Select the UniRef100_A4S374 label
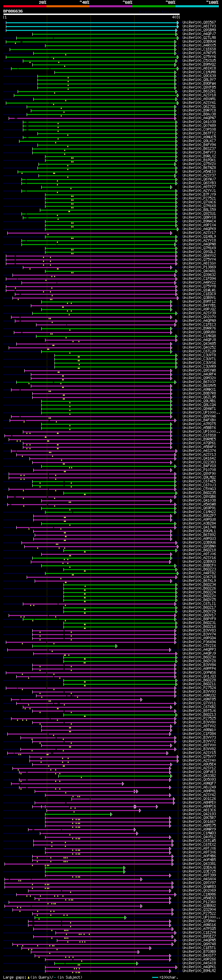 pos(199,451)
